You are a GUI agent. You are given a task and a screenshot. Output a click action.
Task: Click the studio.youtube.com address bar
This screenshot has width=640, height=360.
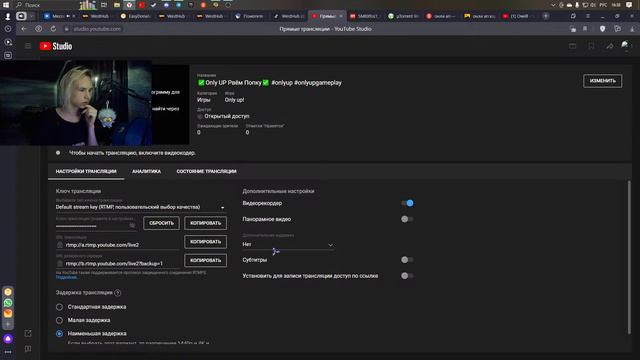point(97,29)
